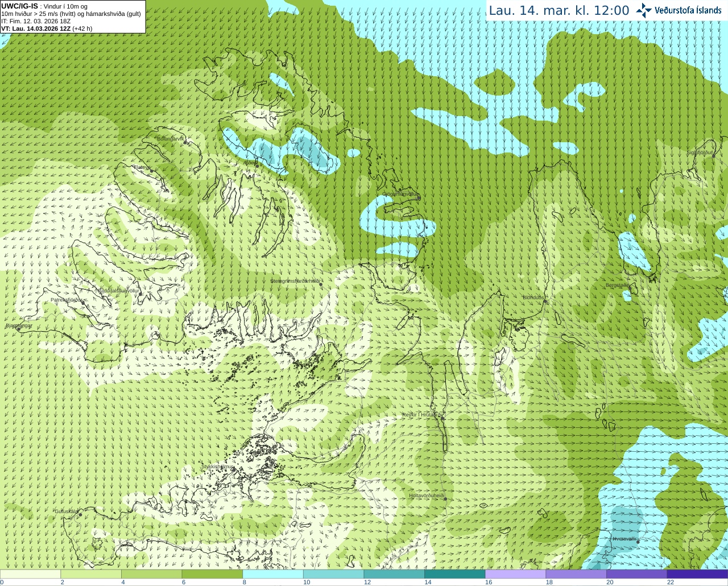728x586 pixels.
Task: Click the Hveravellir station label
Action: (624, 539)
